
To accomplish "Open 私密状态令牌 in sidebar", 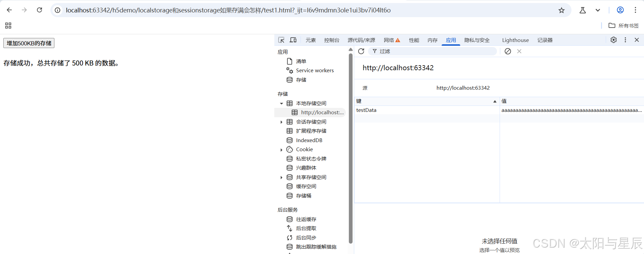I will (311, 159).
